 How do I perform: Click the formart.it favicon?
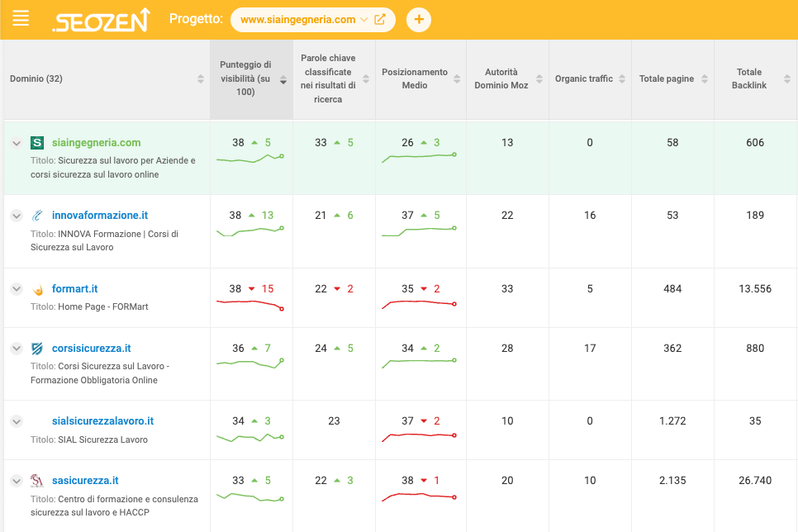point(37,289)
